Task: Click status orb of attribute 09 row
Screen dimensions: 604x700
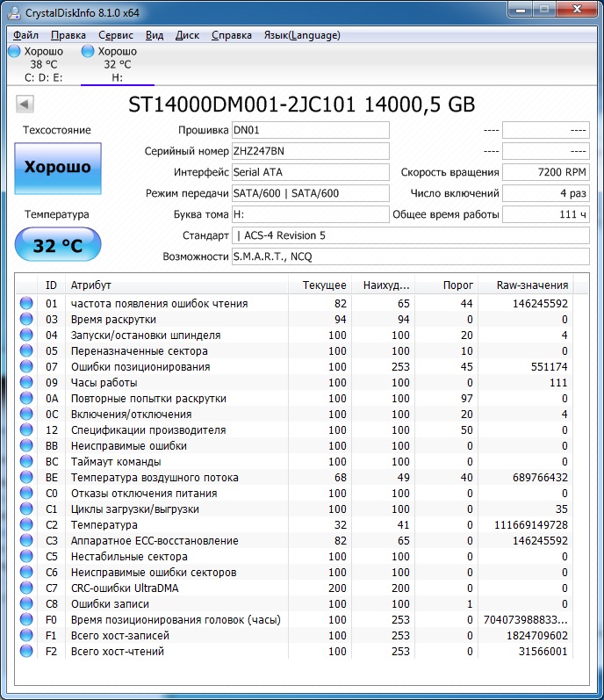Action: (26, 383)
